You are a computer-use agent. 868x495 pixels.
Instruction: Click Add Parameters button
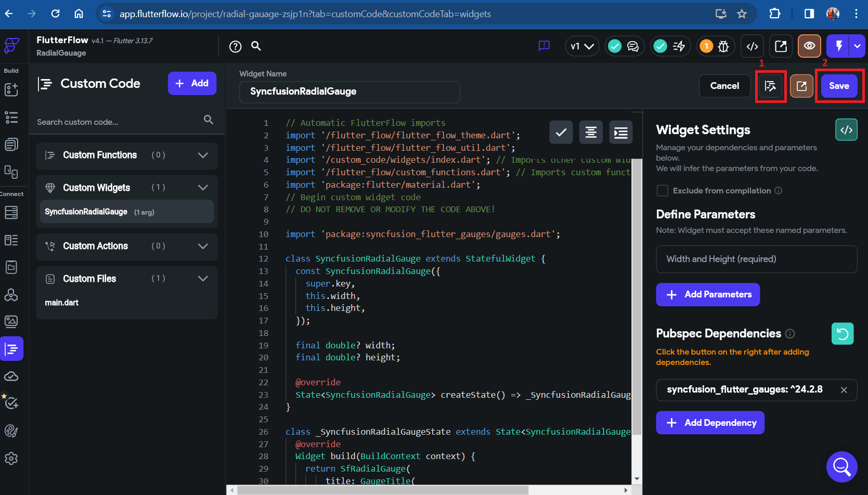708,294
